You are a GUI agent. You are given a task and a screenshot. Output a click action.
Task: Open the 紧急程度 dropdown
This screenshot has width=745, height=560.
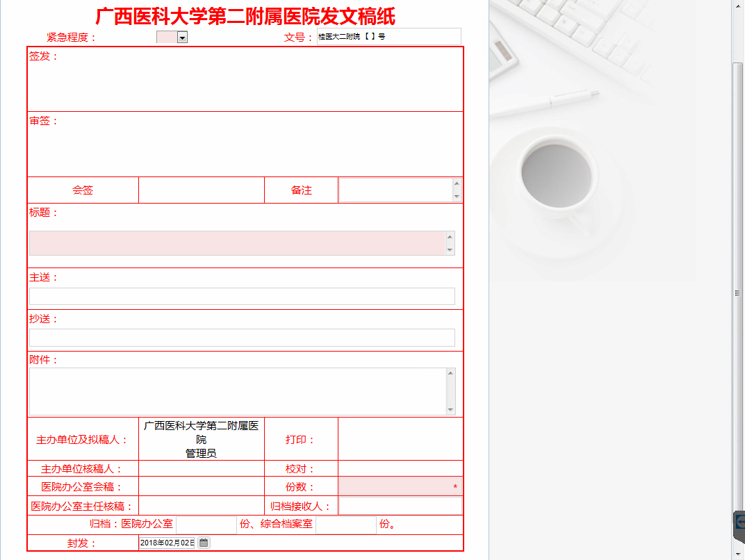click(x=182, y=38)
